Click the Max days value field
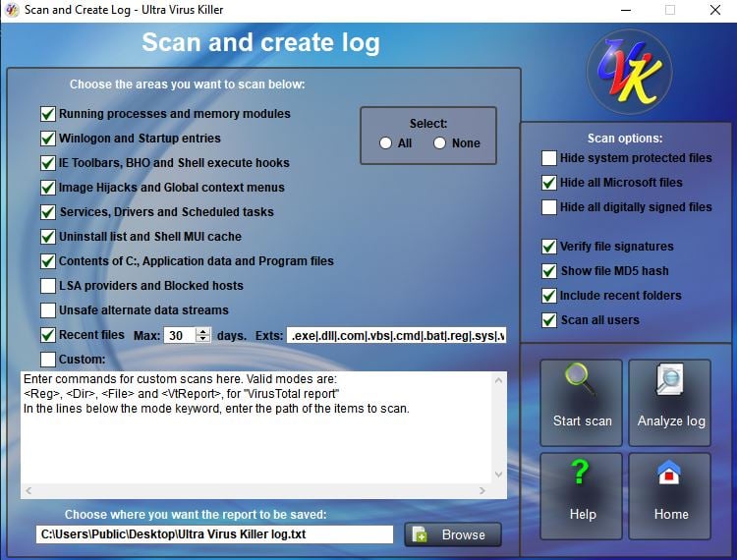 click(180, 335)
